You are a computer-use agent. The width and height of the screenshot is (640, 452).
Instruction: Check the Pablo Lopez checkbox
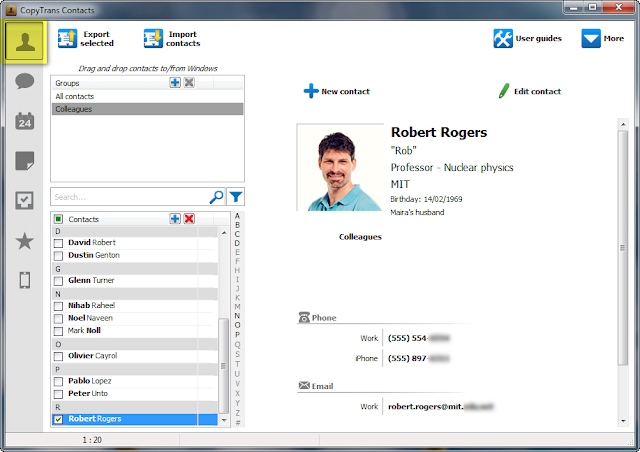click(58, 382)
